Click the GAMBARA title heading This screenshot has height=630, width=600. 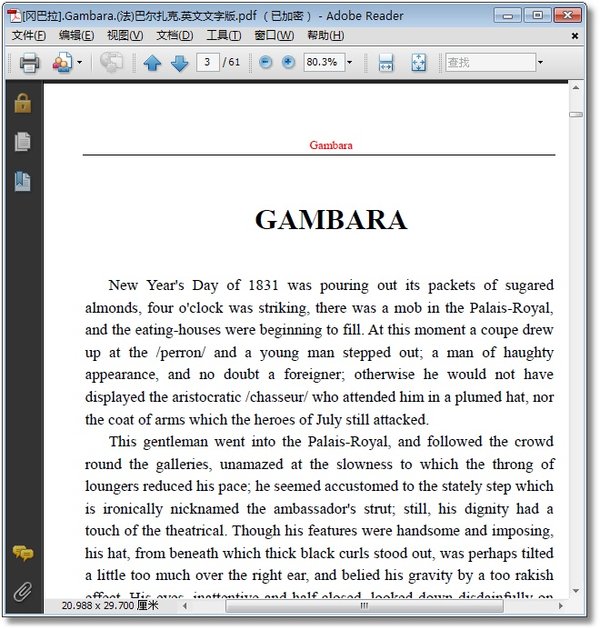[331, 220]
